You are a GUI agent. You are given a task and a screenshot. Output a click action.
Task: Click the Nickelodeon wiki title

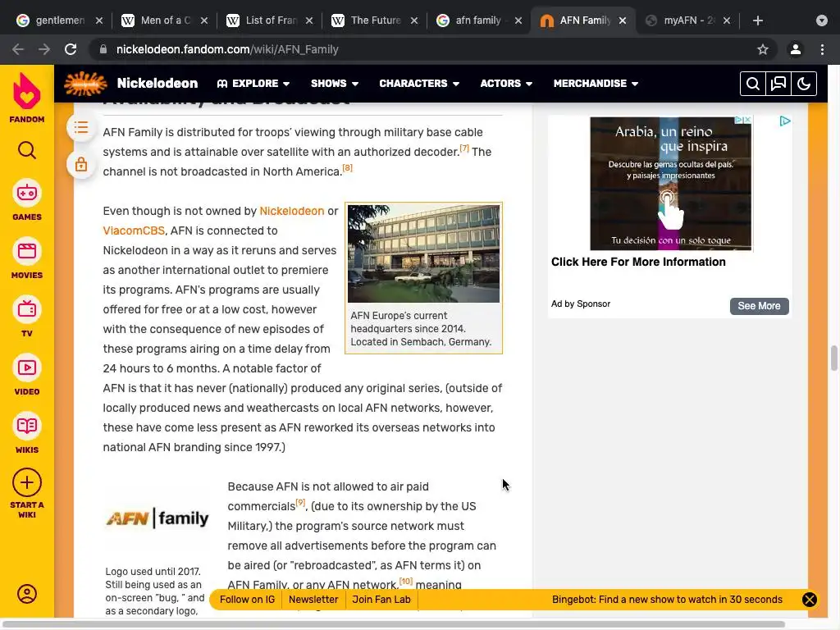pyautogui.click(x=157, y=84)
